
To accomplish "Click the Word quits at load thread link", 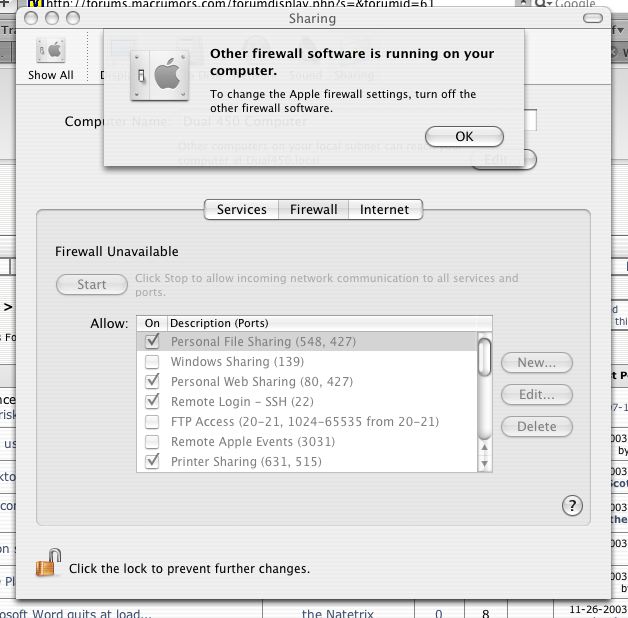I will tap(75, 613).
